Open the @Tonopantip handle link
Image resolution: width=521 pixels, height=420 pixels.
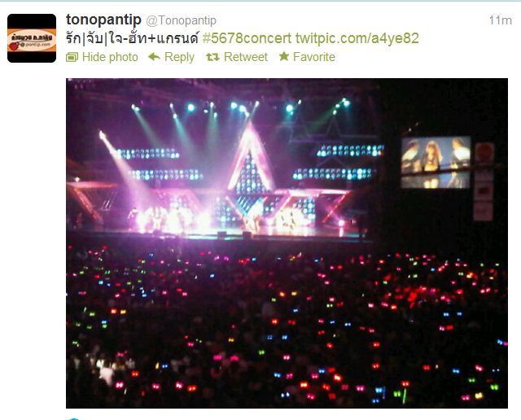(x=181, y=20)
